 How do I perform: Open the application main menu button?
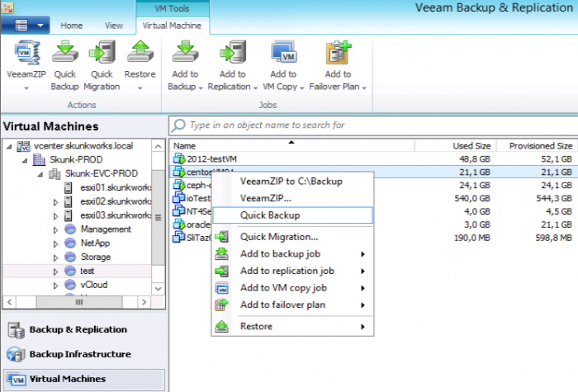tap(26, 26)
